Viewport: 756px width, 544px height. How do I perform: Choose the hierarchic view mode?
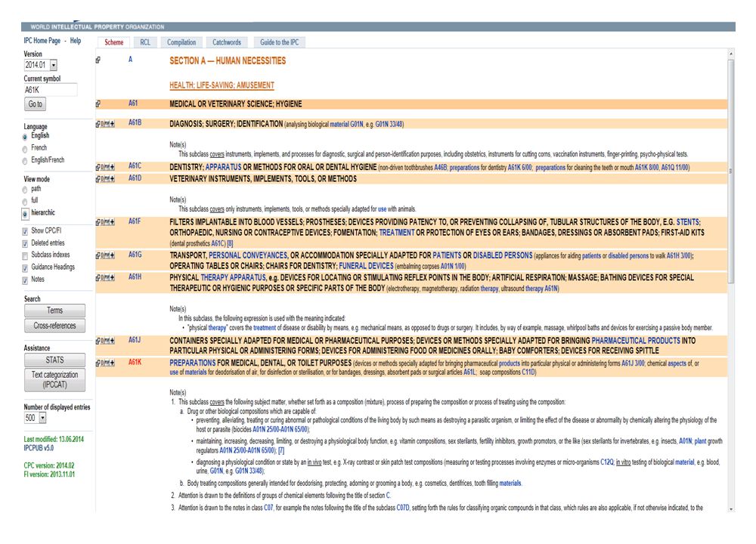25,214
